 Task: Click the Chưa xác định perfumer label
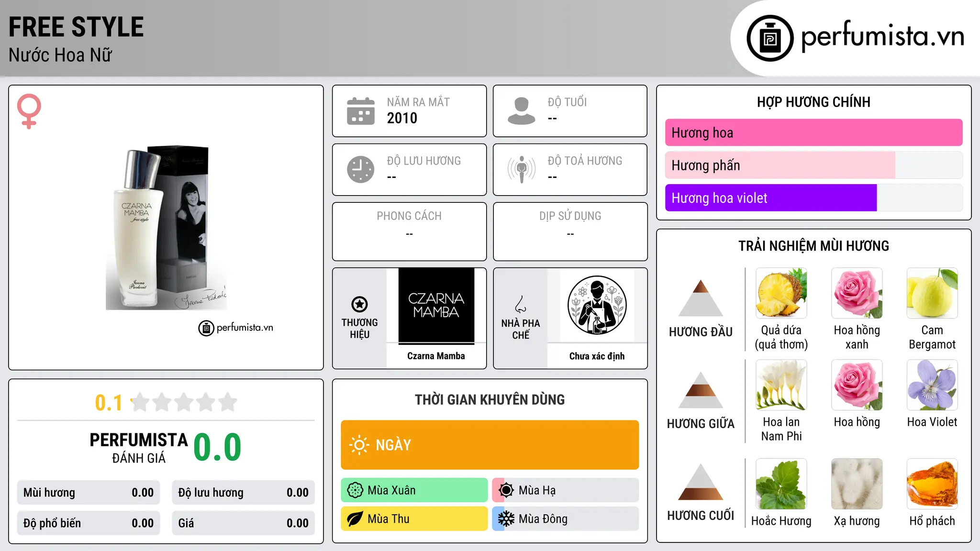click(597, 356)
